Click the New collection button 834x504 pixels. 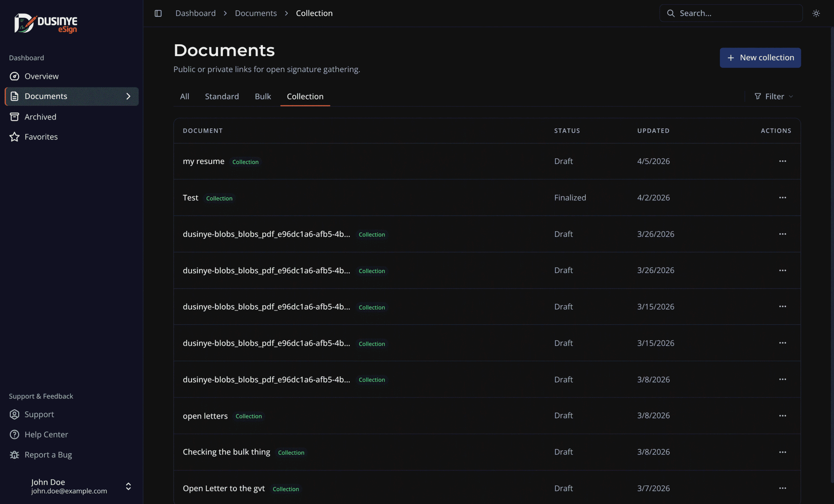(760, 58)
